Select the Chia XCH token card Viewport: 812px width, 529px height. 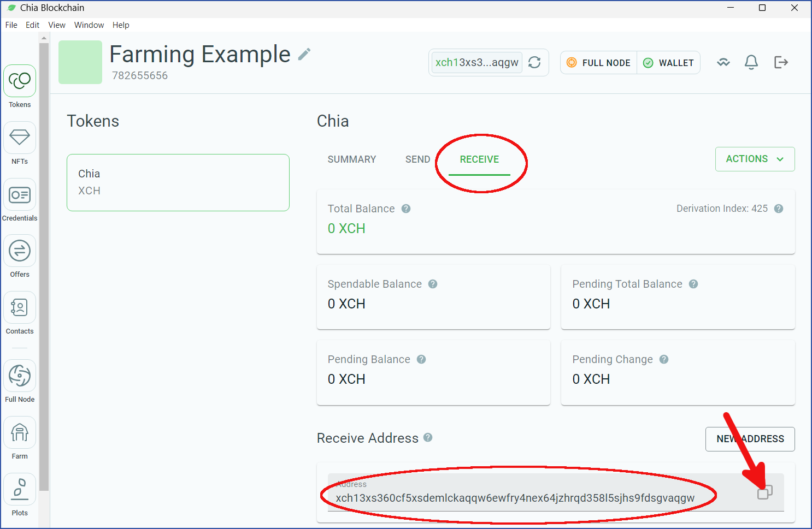tap(178, 182)
